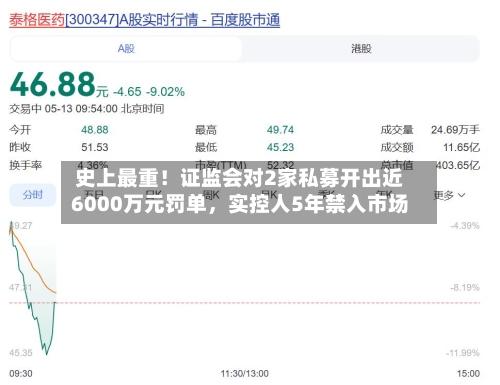Click the 今开 label
Image resolution: width=500 pixels, height=385 pixels.
pos(20,130)
